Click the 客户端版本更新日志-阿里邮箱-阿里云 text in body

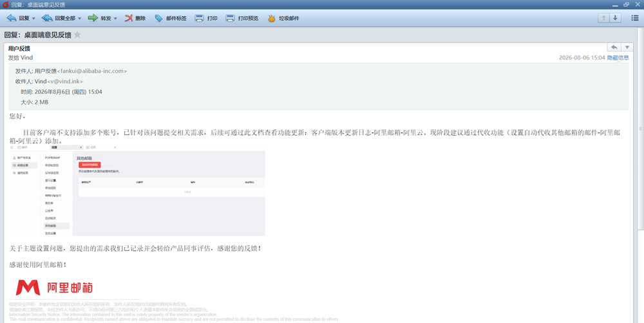(369, 133)
